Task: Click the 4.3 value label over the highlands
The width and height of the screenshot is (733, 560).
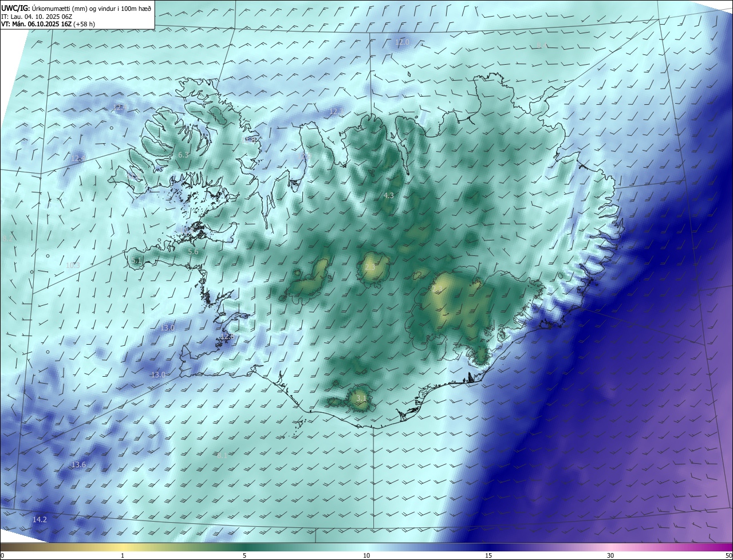Action: click(x=388, y=195)
